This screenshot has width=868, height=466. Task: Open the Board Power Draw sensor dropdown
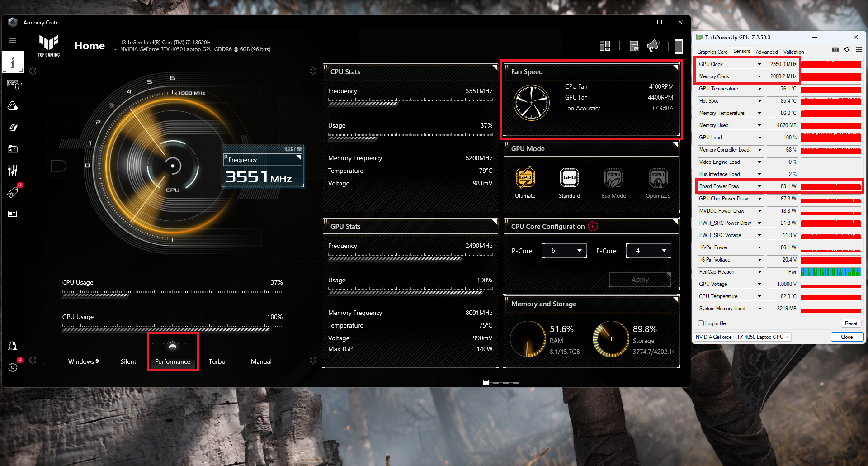point(759,186)
